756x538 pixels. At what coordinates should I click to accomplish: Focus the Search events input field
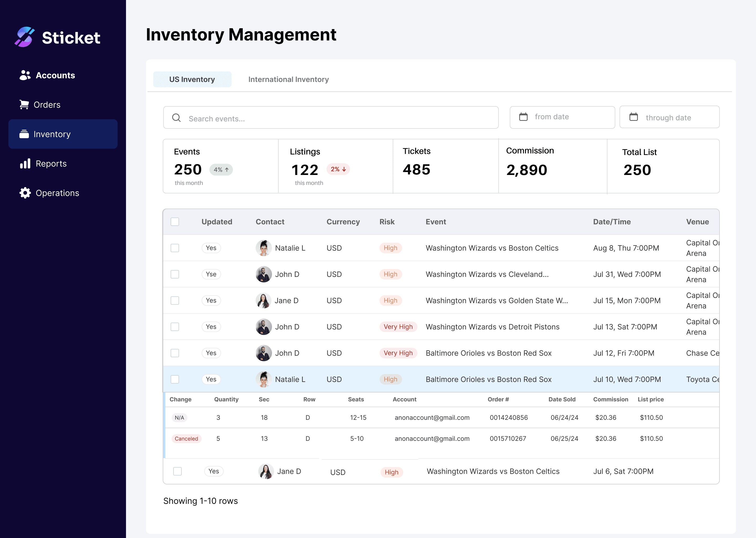tap(331, 118)
